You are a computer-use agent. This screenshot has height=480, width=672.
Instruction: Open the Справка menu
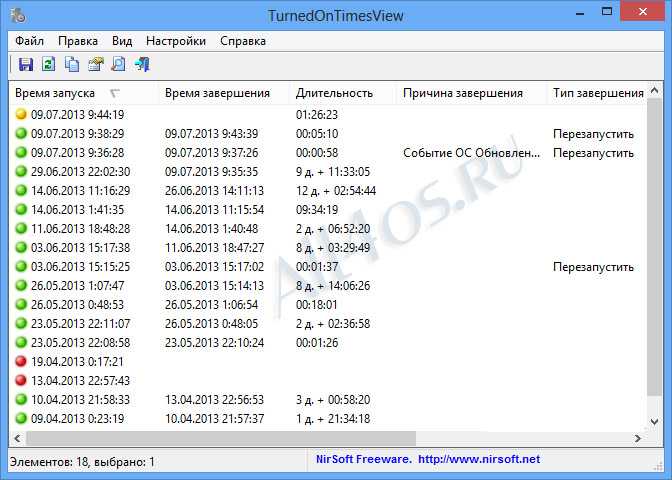click(x=243, y=41)
